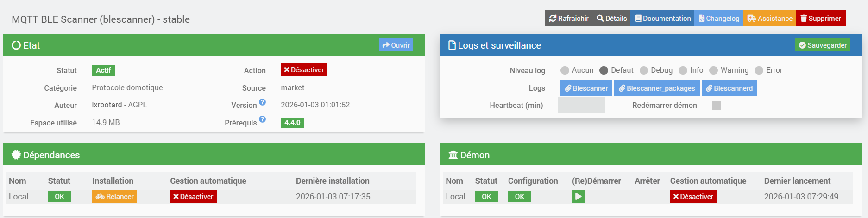
Task: Choose the Warning log level
Action: point(714,70)
